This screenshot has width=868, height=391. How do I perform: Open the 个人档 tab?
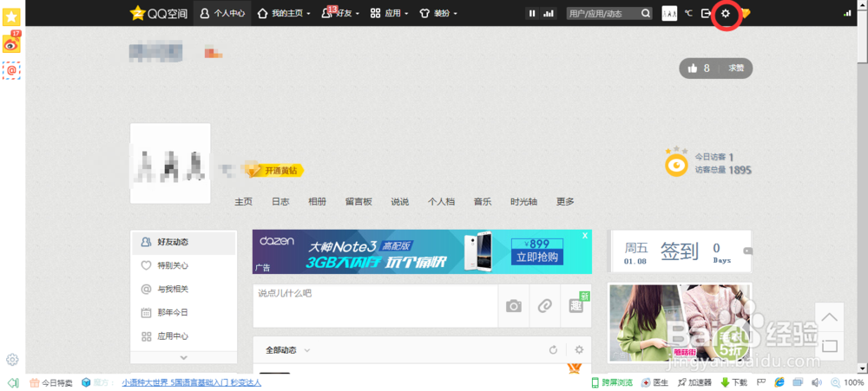click(x=441, y=202)
